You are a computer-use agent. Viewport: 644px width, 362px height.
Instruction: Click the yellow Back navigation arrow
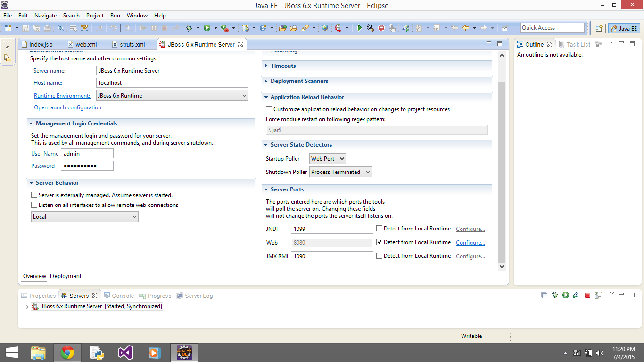[466, 28]
